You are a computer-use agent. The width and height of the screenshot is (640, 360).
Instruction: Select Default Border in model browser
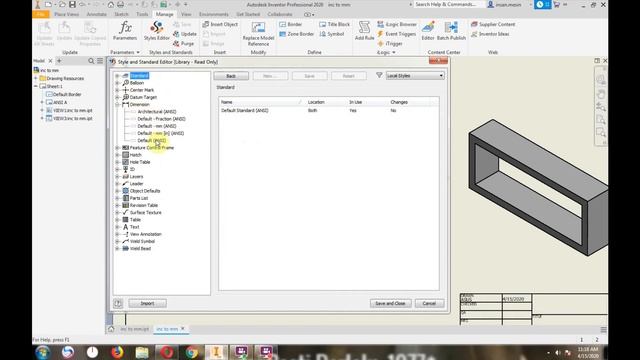(67, 94)
